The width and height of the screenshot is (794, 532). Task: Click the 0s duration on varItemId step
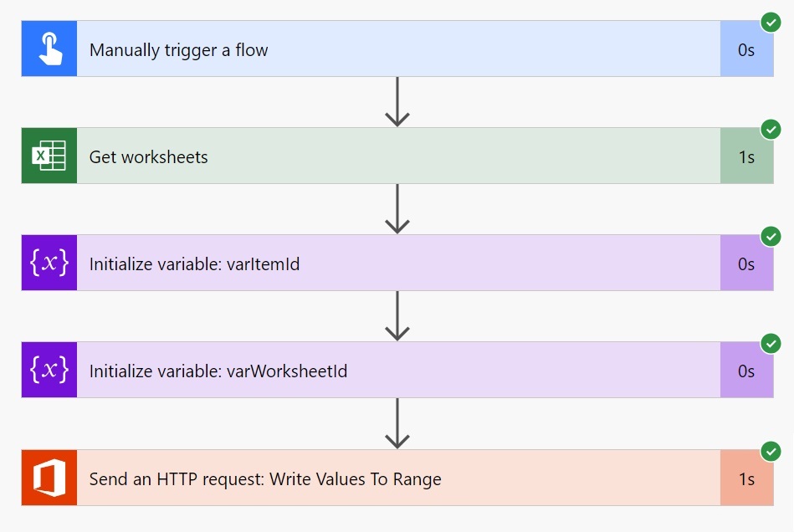pyautogui.click(x=746, y=263)
